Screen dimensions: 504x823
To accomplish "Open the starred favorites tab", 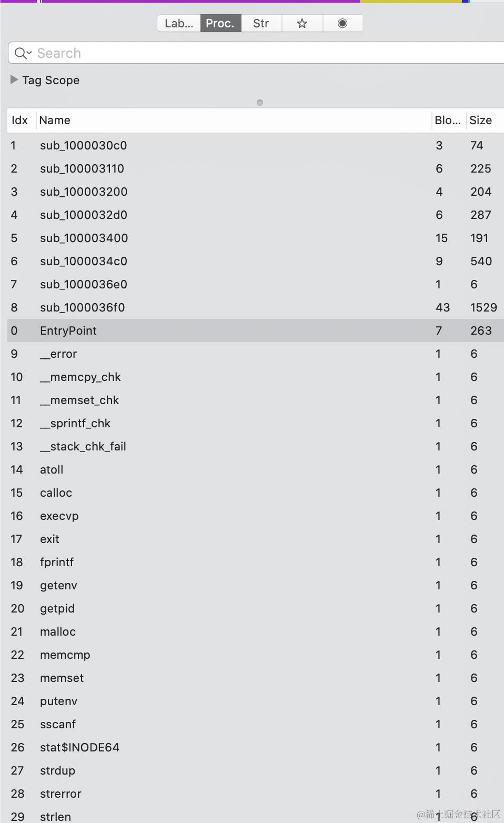I will pyautogui.click(x=302, y=23).
